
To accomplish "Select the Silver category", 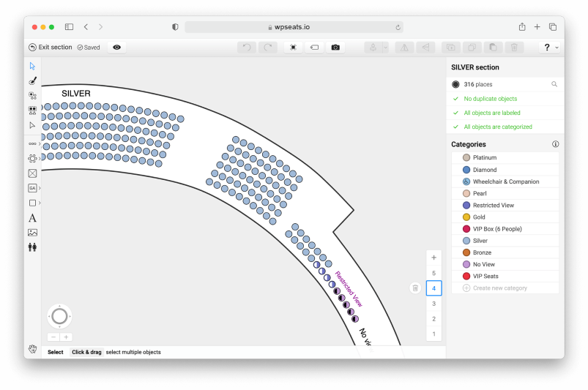I will pos(505,241).
